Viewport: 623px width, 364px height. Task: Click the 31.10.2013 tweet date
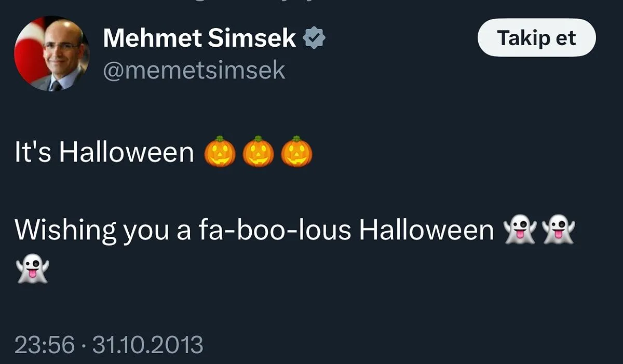point(147,345)
